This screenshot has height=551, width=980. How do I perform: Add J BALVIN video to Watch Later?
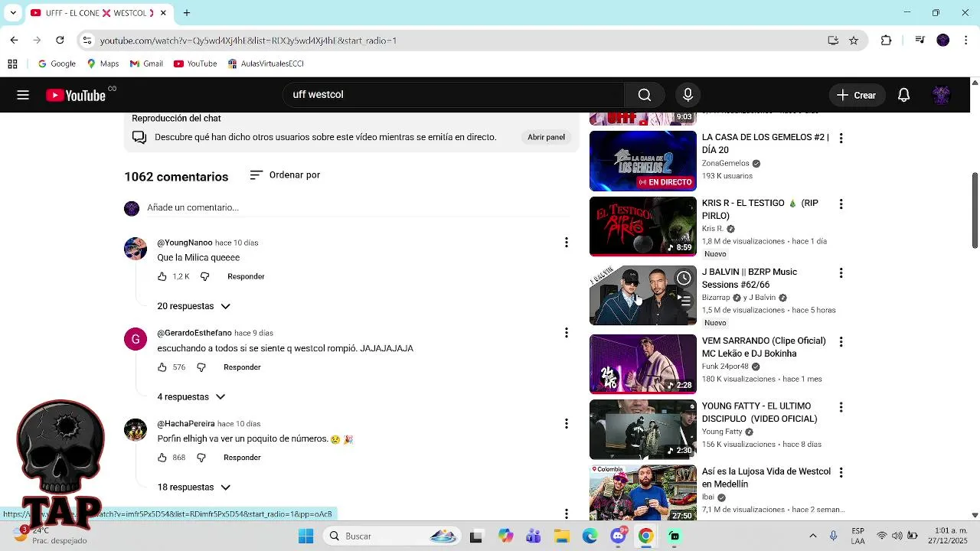(x=684, y=278)
